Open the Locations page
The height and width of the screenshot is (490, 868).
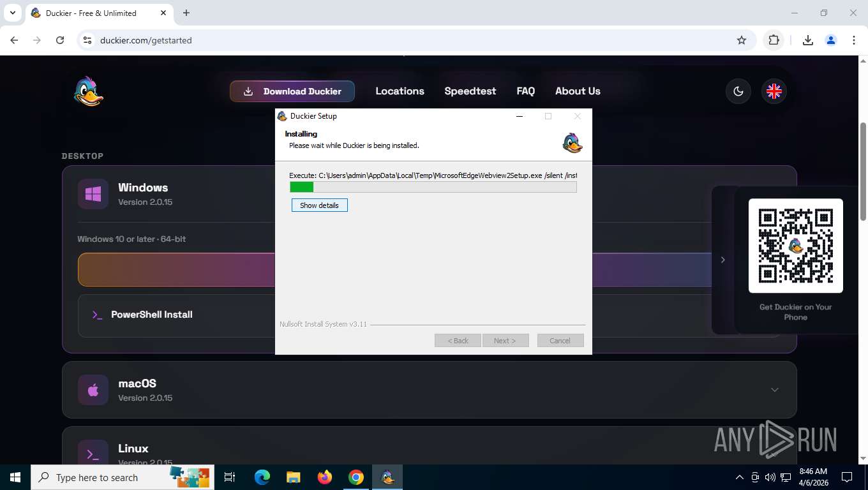tap(400, 91)
